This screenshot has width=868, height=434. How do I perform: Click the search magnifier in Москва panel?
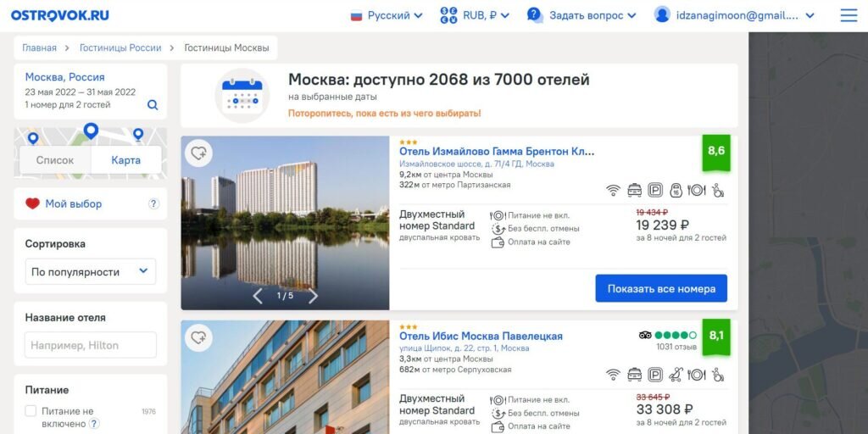click(153, 104)
